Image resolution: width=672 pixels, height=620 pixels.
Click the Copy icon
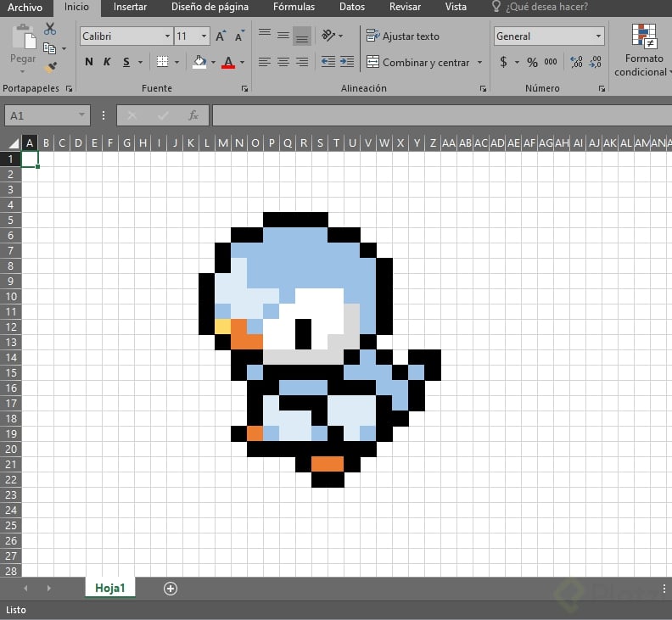click(50, 48)
